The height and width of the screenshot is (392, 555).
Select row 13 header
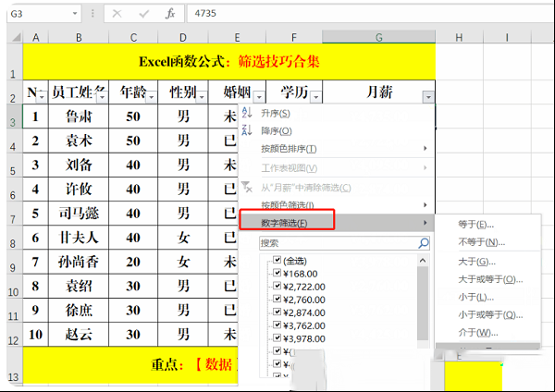click(14, 365)
